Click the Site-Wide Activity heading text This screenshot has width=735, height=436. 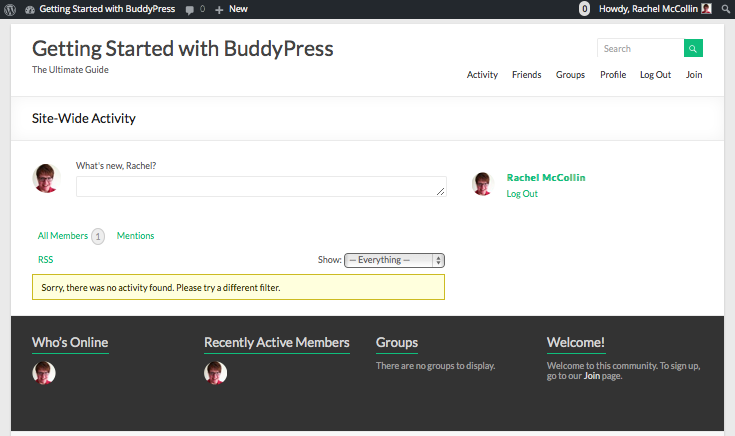[83, 119]
